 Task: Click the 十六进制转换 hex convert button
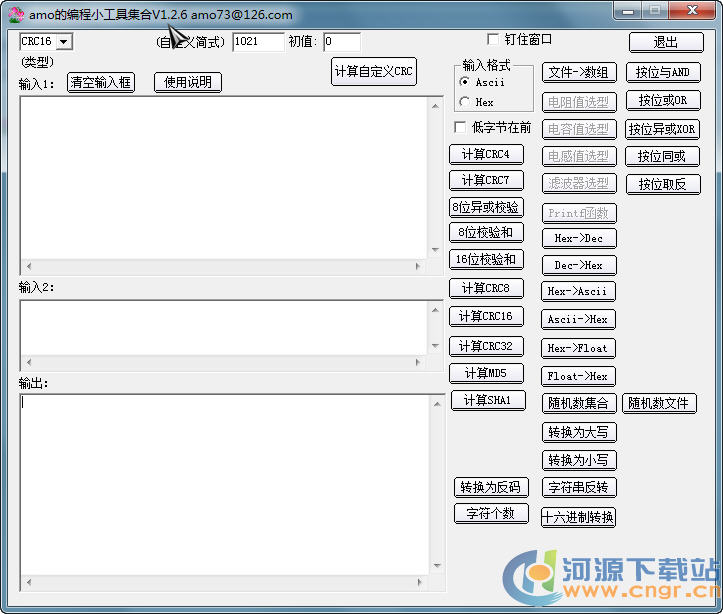coord(578,517)
